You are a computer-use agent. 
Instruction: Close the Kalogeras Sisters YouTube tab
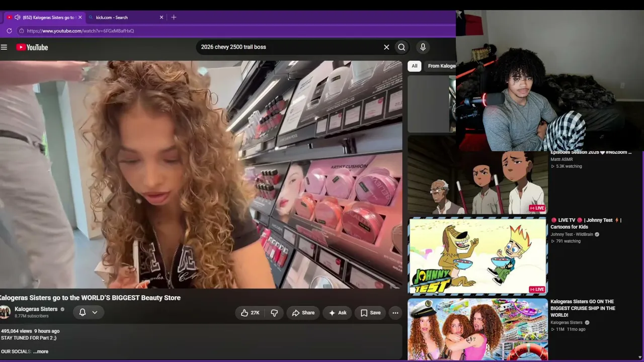click(80, 17)
